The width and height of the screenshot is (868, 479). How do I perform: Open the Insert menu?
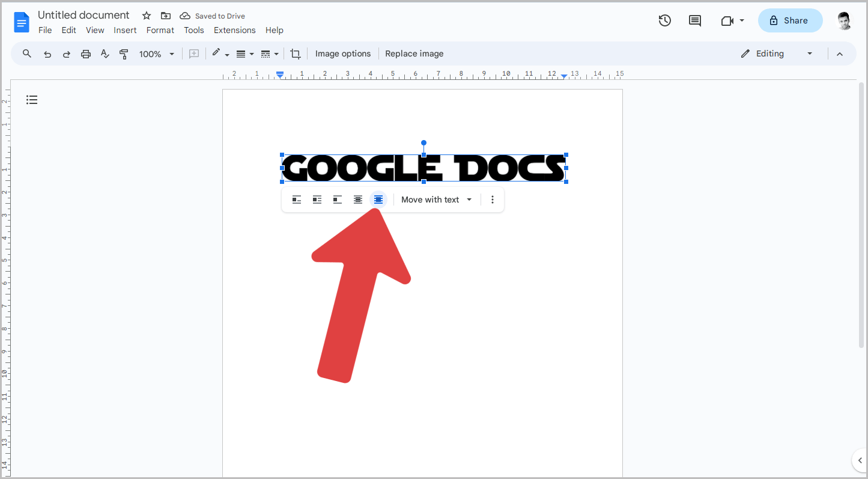tap(125, 30)
